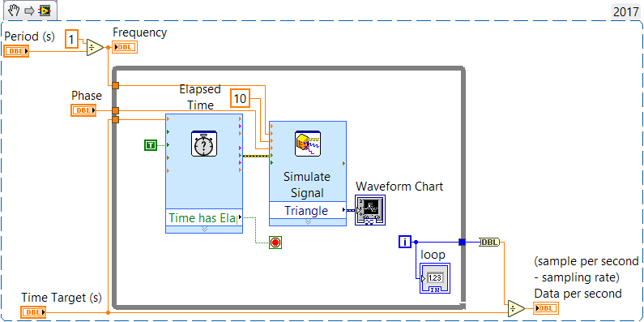Select the loop iteration terminal i
The image size is (644, 322).
[x=405, y=243]
